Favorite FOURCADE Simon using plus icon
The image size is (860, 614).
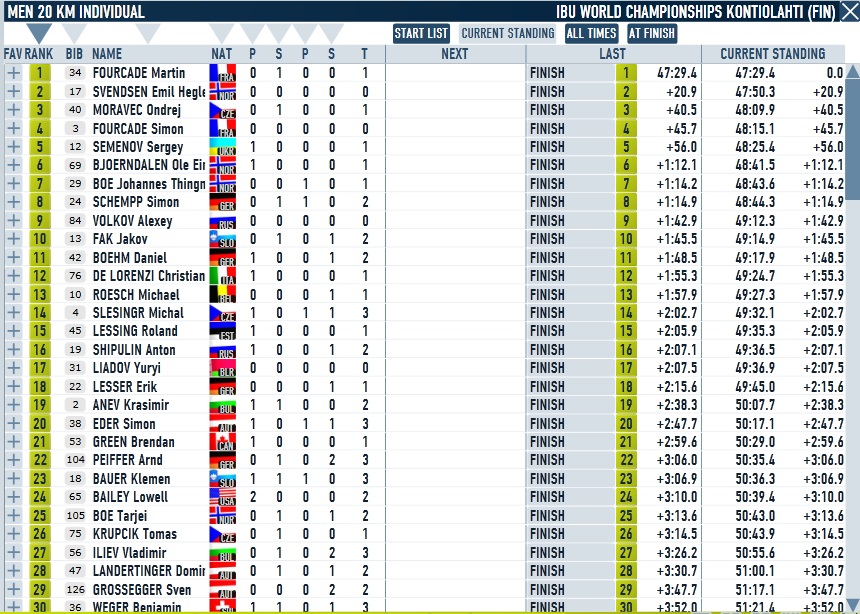point(14,128)
